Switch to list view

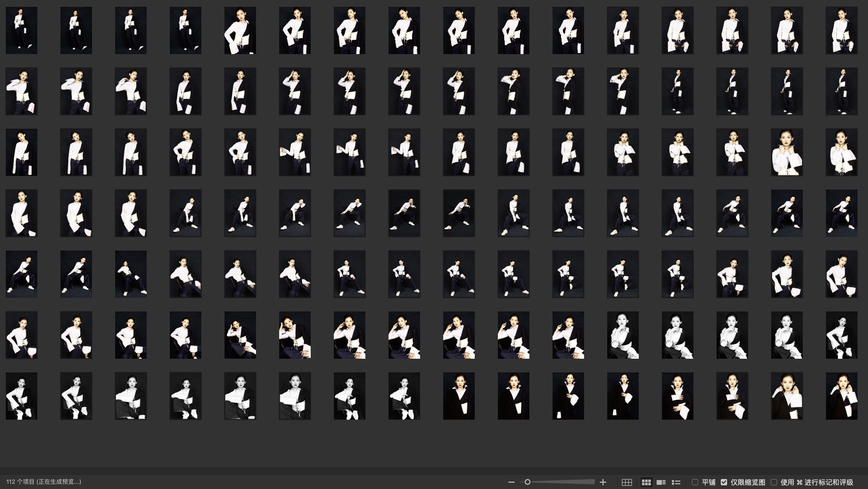pyautogui.click(x=676, y=482)
